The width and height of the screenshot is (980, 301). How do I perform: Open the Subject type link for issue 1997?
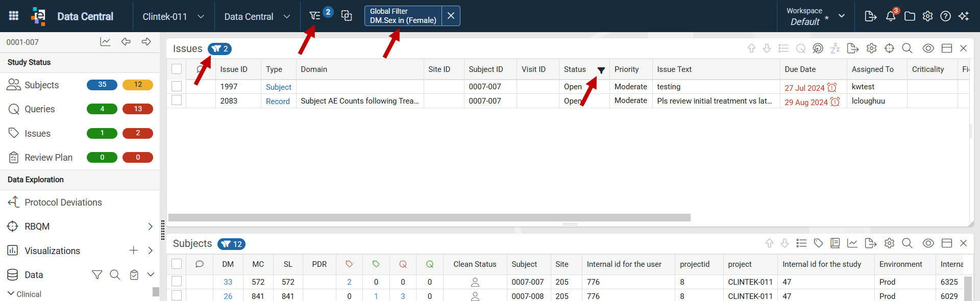coord(279,87)
